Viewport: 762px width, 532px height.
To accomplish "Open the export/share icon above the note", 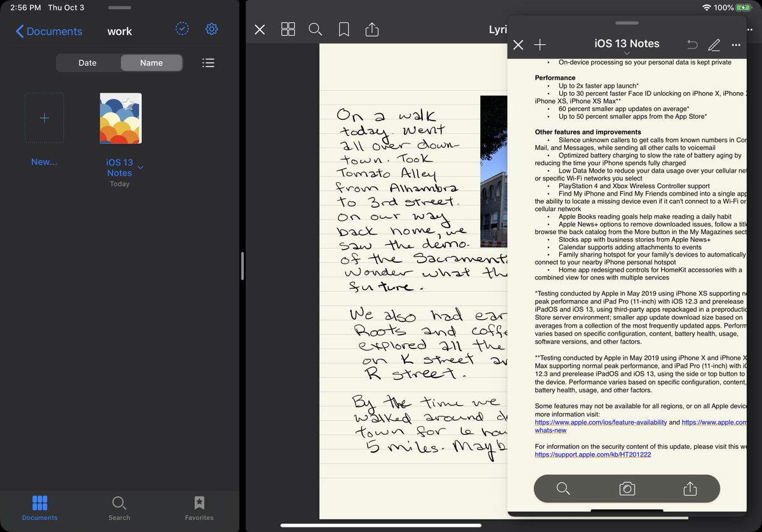I will tap(371, 29).
